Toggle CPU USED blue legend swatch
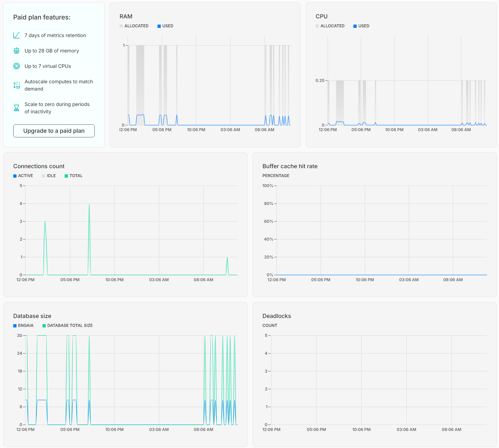This screenshot has width=499, height=448. tap(355, 26)
